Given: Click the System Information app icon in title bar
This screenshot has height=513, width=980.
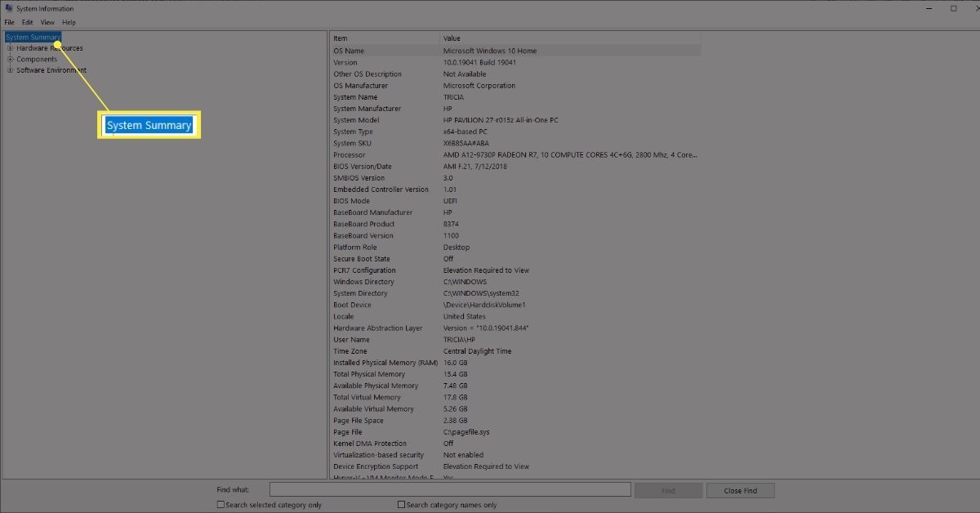Looking at the screenshot, I should 8,8.
